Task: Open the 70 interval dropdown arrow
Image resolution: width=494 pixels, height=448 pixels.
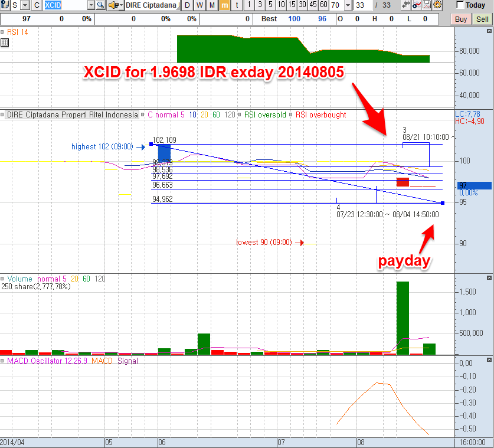Action: [x=348, y=5]
